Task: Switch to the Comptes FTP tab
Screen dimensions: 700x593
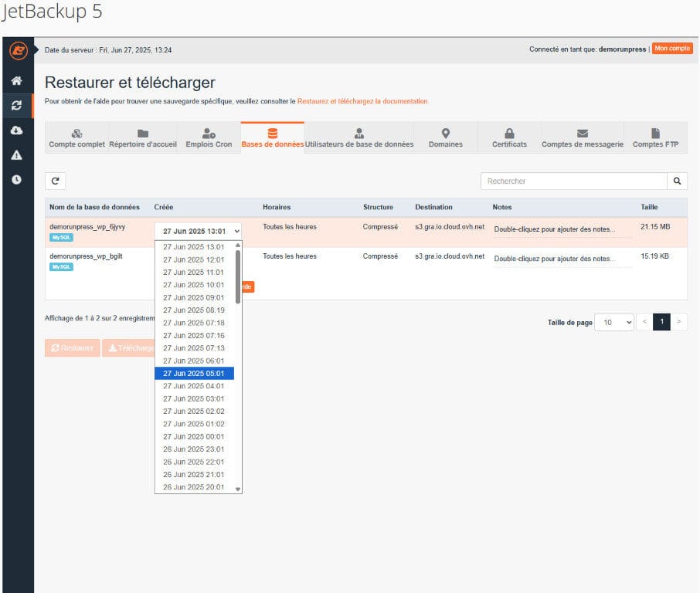Action: (655, 138)
